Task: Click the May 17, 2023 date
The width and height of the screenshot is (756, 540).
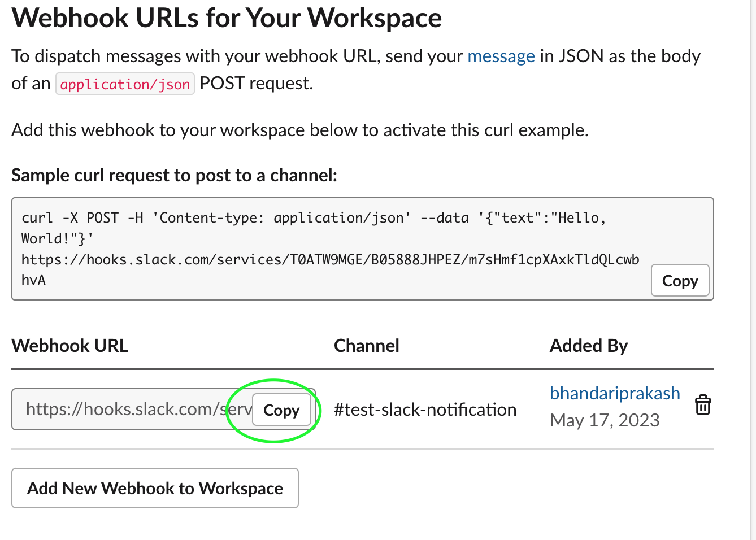Action: [x=605, y=420]
